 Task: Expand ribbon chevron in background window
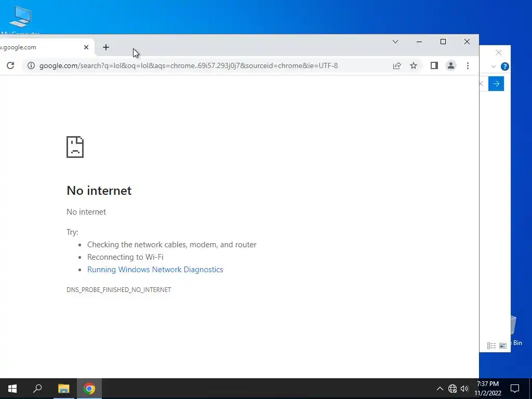[x=494, y=66]
